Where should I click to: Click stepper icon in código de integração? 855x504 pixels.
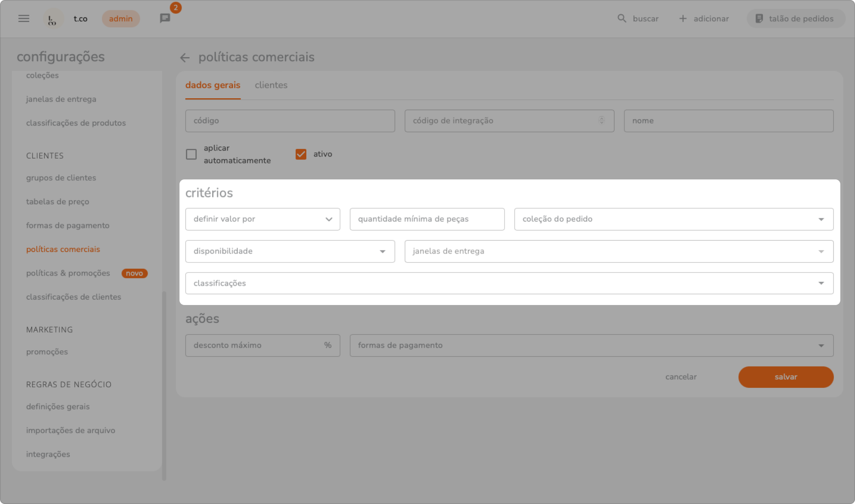tap(601, 120)
